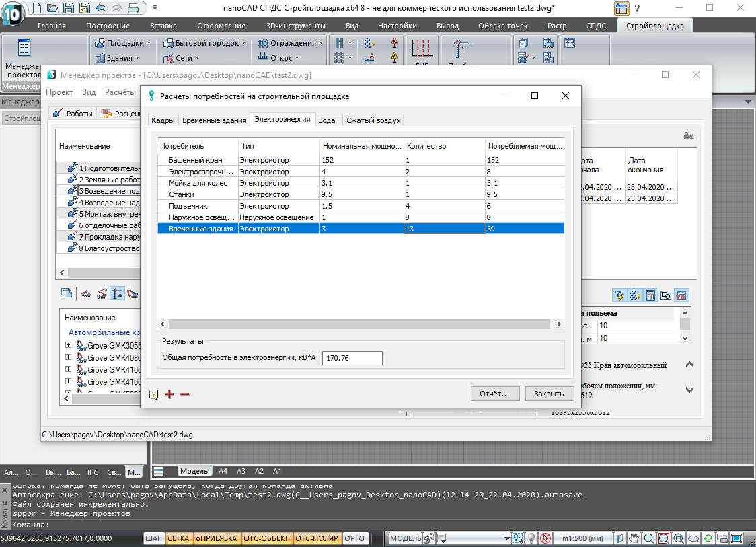
Task: Click the Undo arrow in quick access toolbar
Action: coord(101,7)
